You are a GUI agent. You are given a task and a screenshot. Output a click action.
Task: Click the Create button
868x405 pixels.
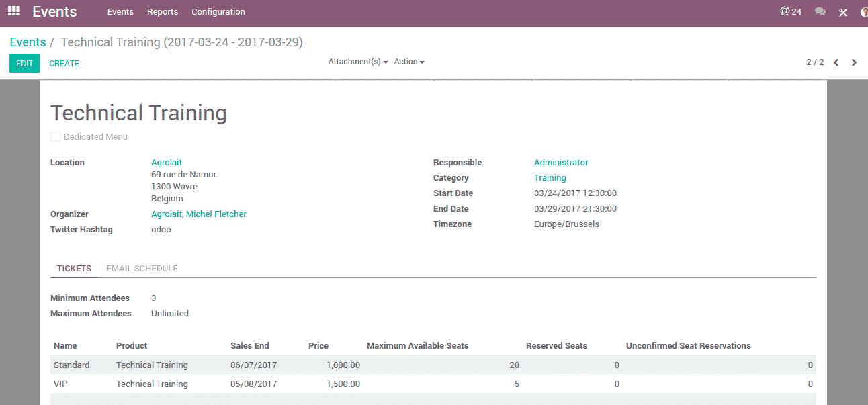point(64,64)
